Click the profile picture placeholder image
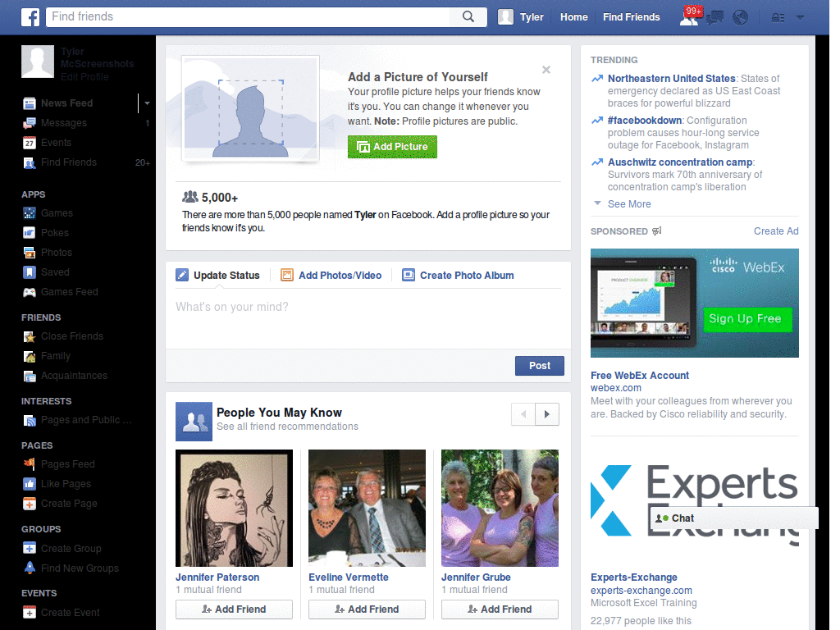840x630 pixels. pos(251,109)
